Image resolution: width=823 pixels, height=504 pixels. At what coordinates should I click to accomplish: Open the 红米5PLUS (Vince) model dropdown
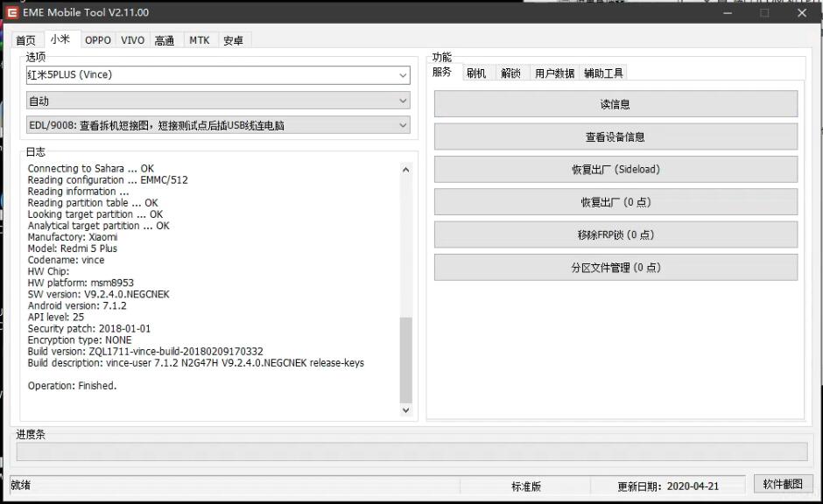[x=218, y=75]
